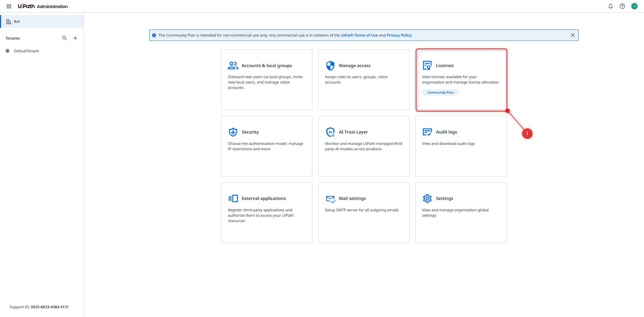Click the UiPath logo in the header
Screen dimensions: 644x317
coord(26,6)
